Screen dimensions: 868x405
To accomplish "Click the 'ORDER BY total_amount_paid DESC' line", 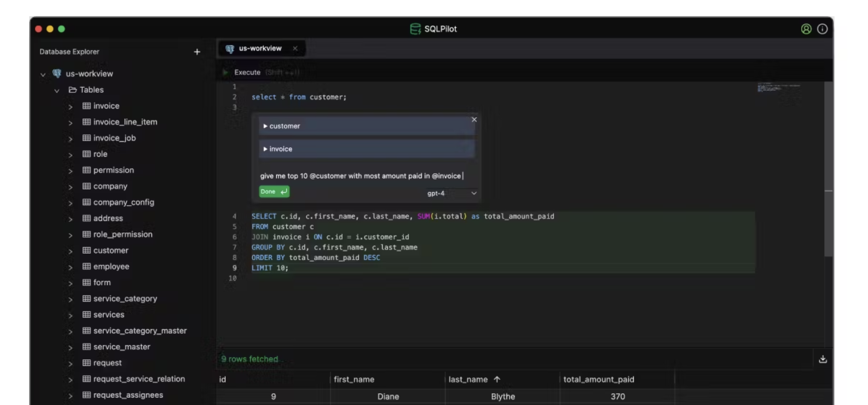I will 316,258.
